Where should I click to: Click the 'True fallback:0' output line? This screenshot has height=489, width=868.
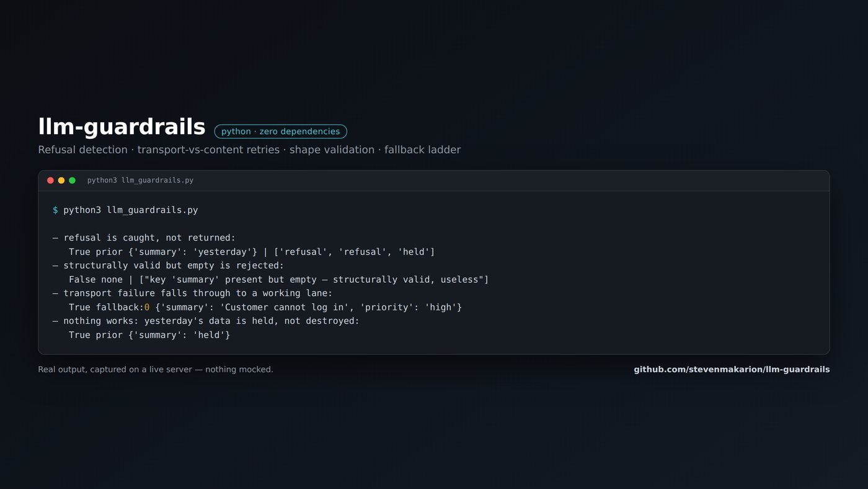pos(265,307)
